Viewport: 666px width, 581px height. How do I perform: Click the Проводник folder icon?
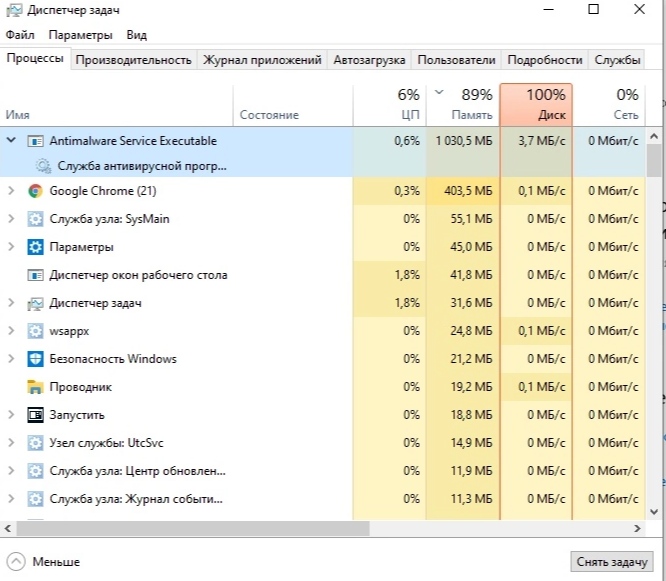[x=35, y=387]
